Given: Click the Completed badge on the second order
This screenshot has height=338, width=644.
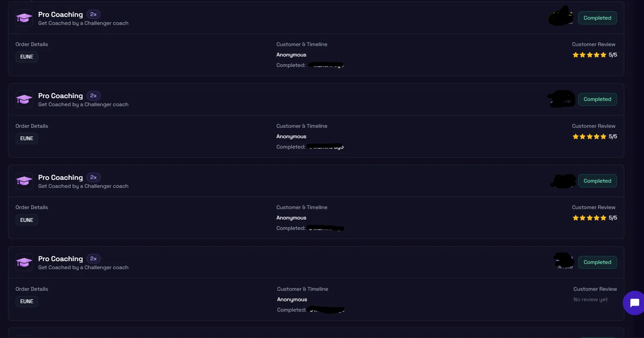Looking at the screenshot, I should coord(597,99).
